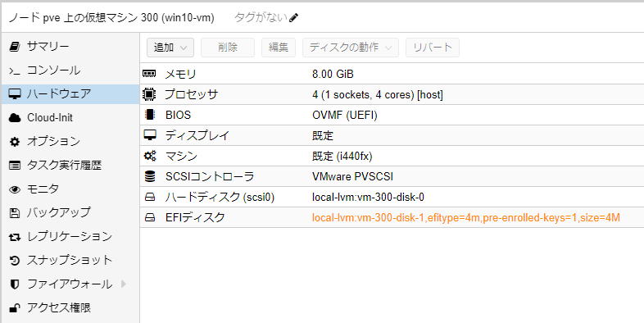Click the pencil icon to edit tags
Image resolution: width=644 pixels, height=323 pixels.
(x=293, y=18)
